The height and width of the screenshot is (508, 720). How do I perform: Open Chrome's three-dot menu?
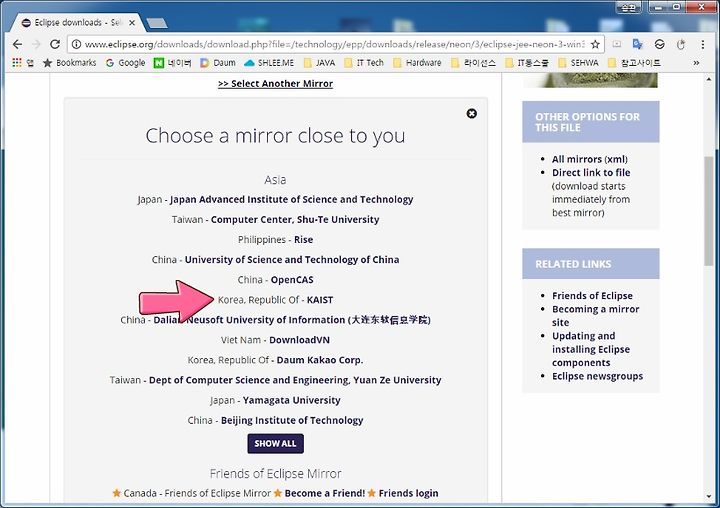(x=703, y=44)
